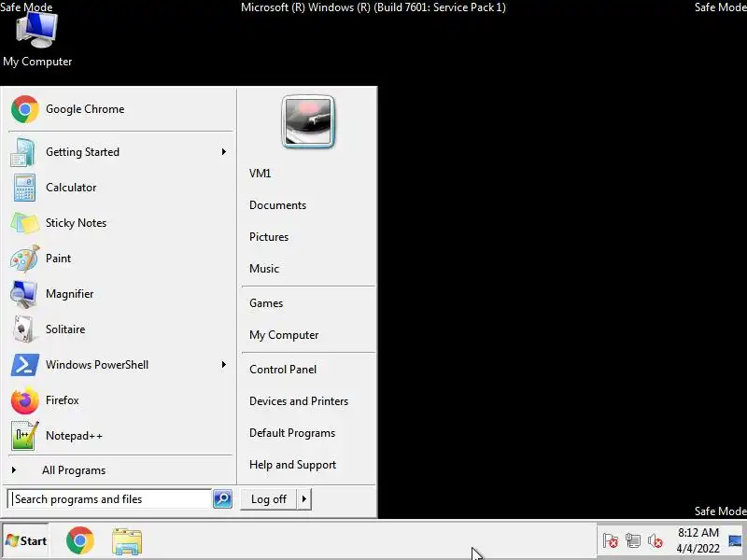The width and height of the screenshot is (747, 560).
Task: Open Help and Support
Action: (x=292, y=465)
